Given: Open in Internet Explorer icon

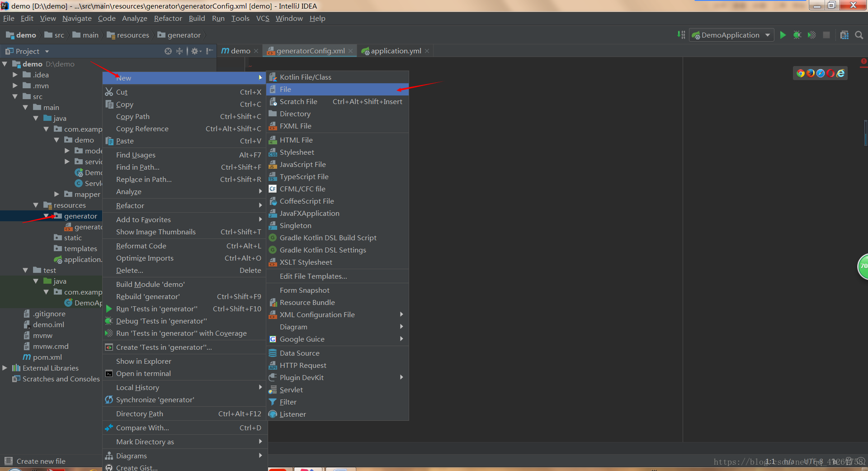Looking at the screenshot, I should 840,73.
